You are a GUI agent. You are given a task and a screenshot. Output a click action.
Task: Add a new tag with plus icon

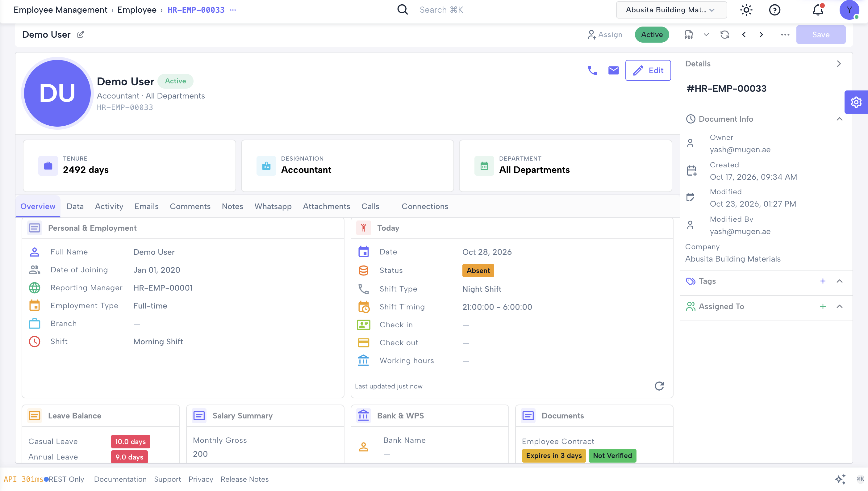click(x=823, y=281)
